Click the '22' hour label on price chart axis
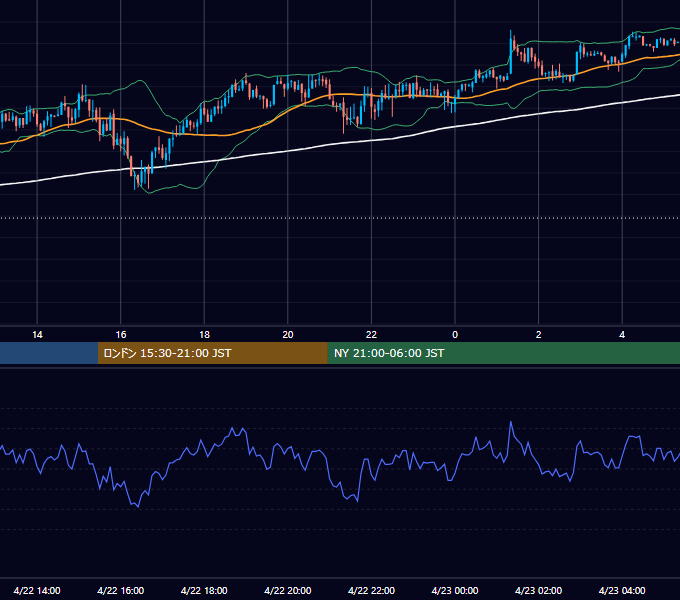 tap(371, 335)
